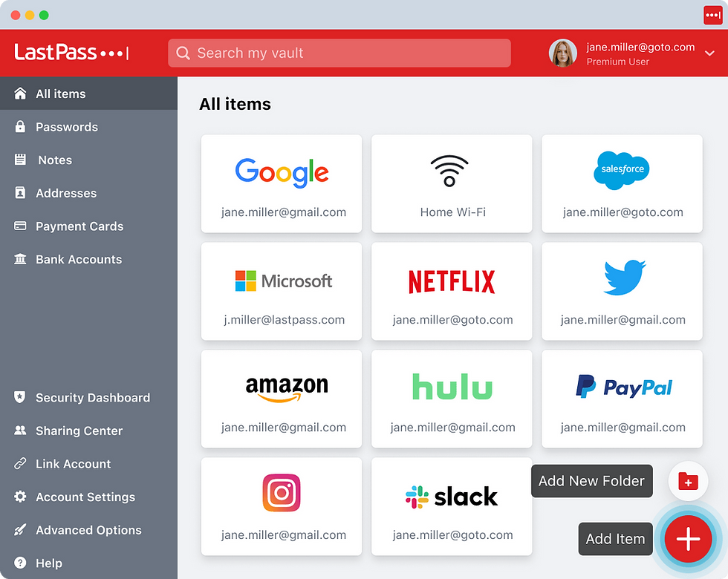
Task: Open the Salesforce vault item
Action: click(623, 184)
